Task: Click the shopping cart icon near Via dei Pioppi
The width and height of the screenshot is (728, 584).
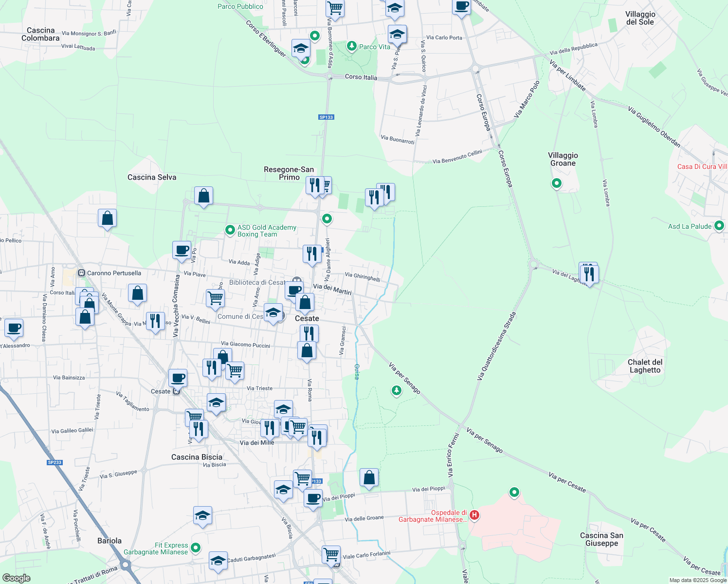Action: (302, 477)
